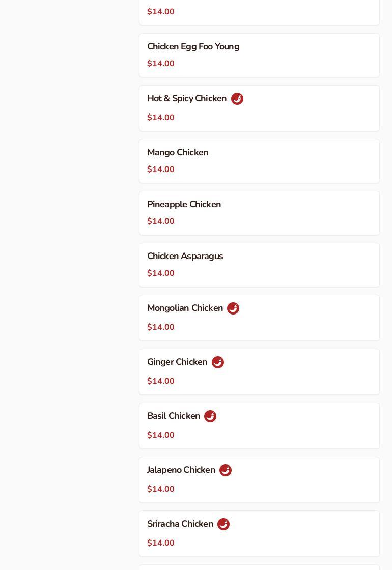Select the Ginger Chicken title
392x570 pixels.
point(177,362)
